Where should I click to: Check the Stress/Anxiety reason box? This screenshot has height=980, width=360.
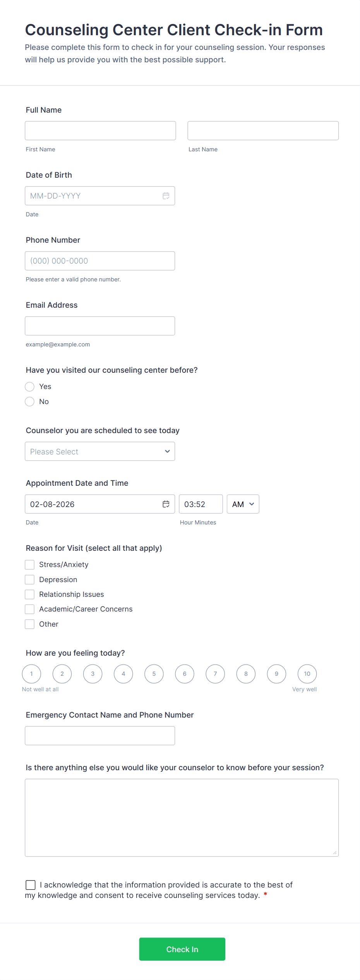(x=30, y=565)
